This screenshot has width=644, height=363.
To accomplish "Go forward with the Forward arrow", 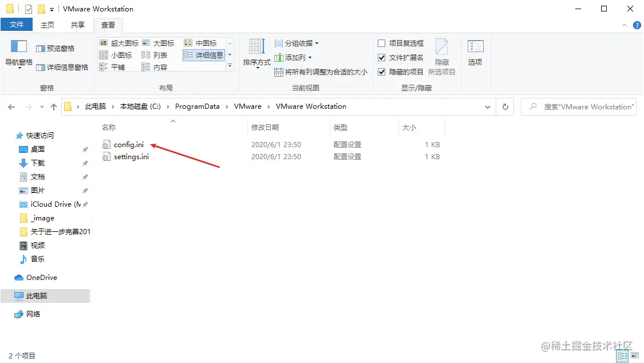I will (x=29, y=106).
